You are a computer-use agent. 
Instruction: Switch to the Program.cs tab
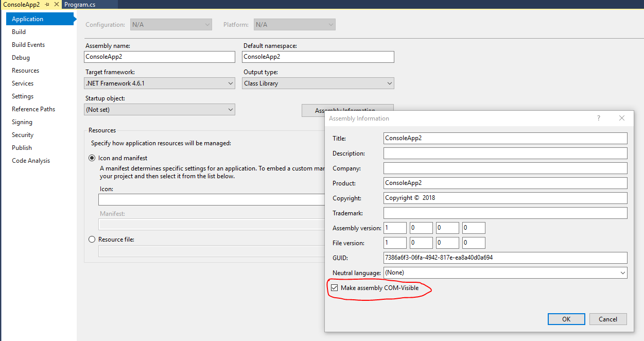tap(80, 5)
